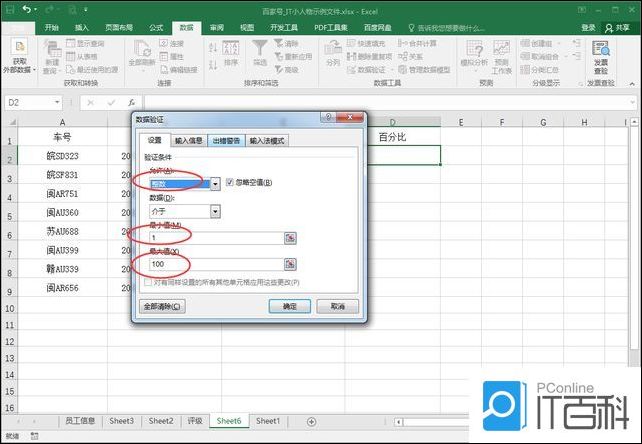Click 快速填充 (Flash Fill) in the ribbon
The height and width of the screenshot is (444, 642).
coord(366,43)
